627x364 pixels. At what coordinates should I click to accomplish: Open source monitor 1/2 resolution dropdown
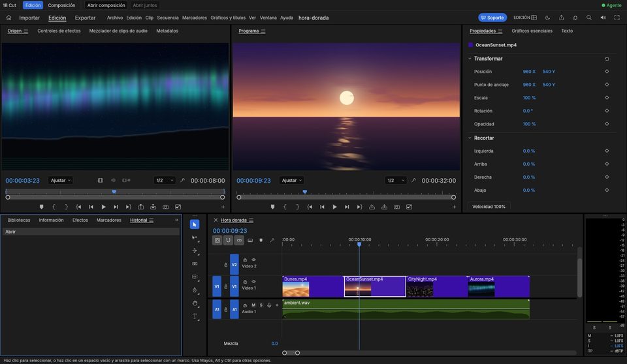click(165, 181)
